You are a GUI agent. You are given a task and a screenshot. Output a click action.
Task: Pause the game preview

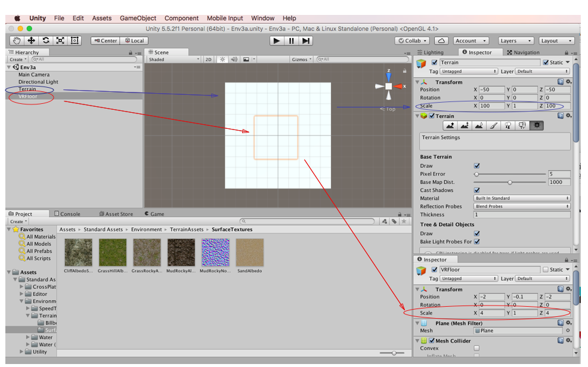[x=292, y=41]
